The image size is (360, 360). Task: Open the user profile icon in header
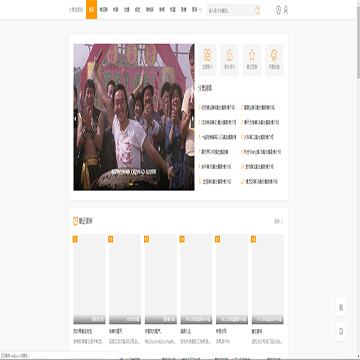coord(286,10)
